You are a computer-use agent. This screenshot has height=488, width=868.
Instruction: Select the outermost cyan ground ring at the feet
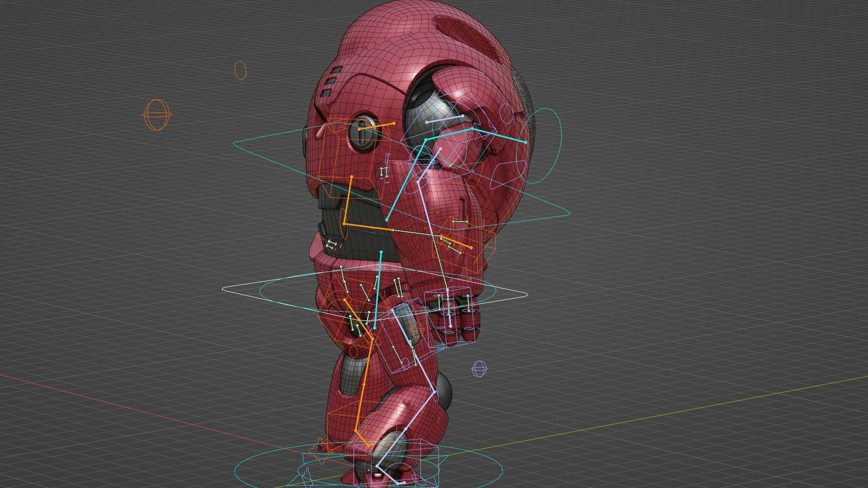(x=369, y=471)
